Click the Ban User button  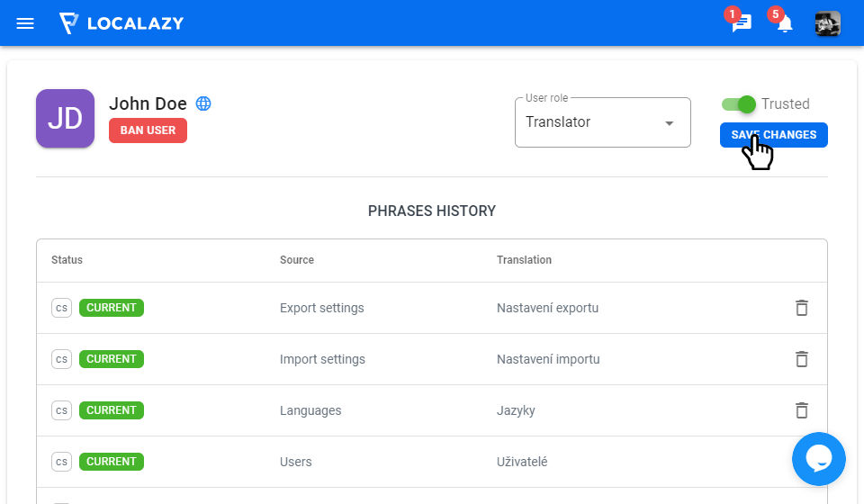click(x=148, y=130)
